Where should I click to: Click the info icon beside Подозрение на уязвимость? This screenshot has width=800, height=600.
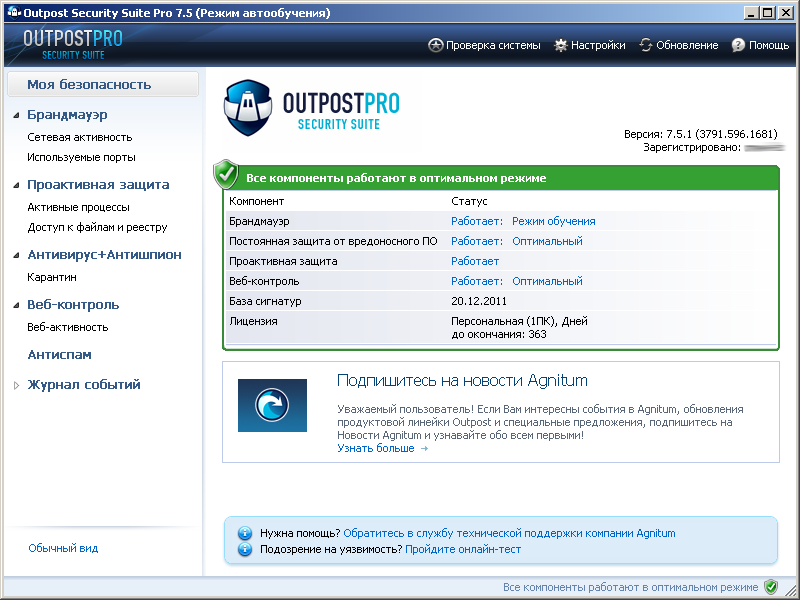click(245, 549)
